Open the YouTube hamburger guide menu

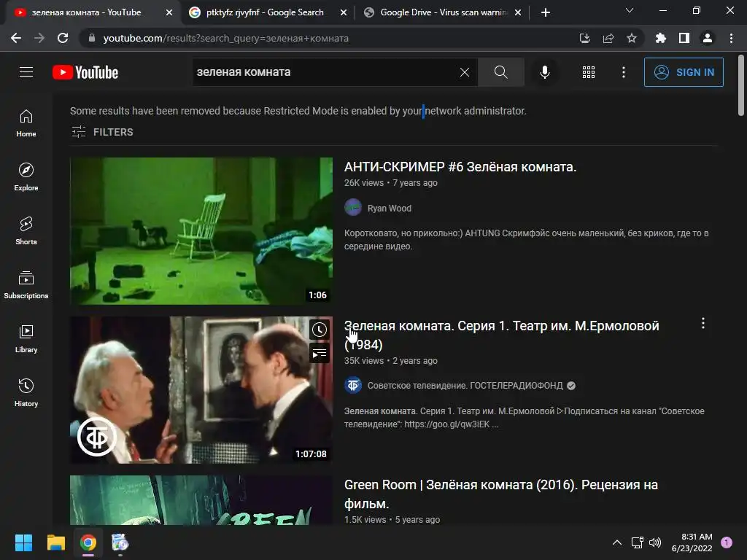point(26,72)
